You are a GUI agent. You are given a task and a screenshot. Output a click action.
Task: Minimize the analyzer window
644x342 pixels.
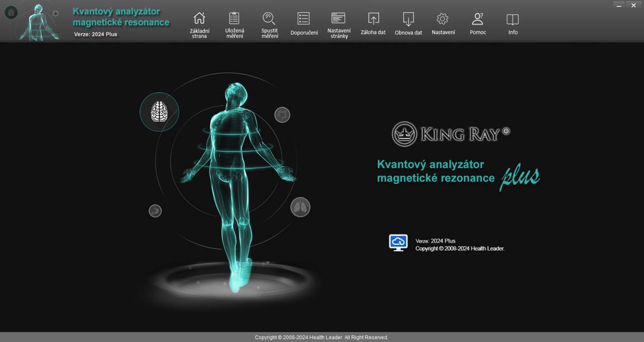(x=619, y=6)
